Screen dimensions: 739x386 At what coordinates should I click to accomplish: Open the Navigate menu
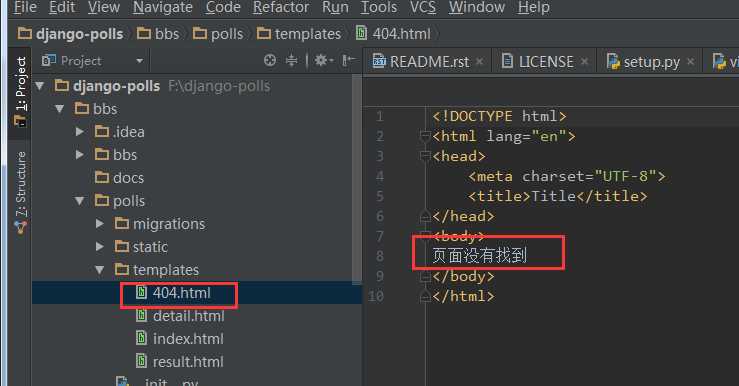tap(163, 8)
